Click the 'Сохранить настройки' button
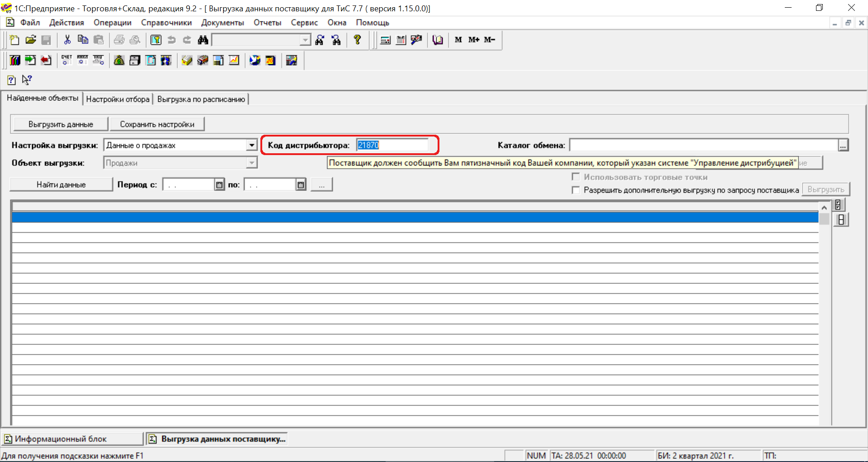Image resolution: width=868 pixels, height=462 pixels. click(157, 124)
